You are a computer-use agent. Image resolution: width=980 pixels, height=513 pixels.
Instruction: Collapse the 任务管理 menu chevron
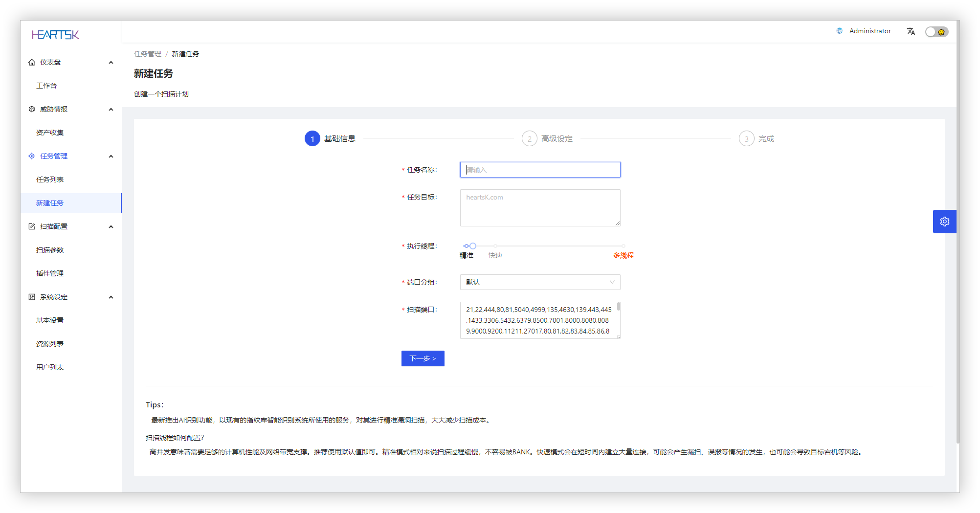click(111, 156)
